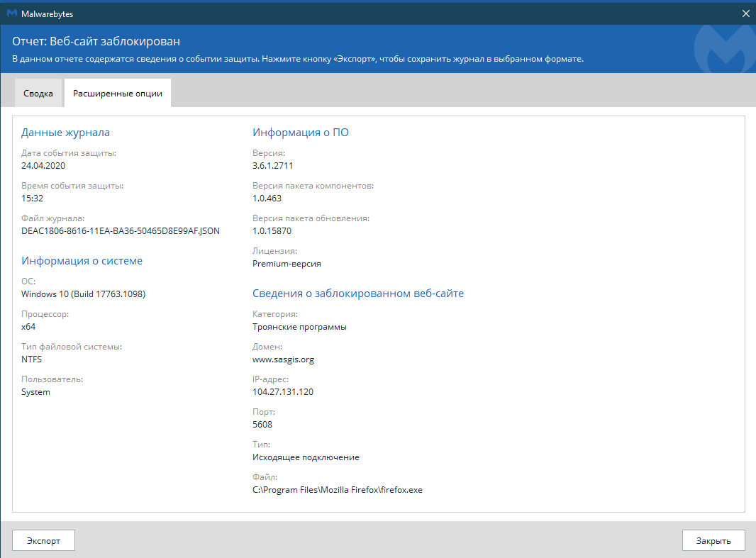The image size is (756, 558).
Task: Click the JSON log file name
Action: (x=121, y=231)
